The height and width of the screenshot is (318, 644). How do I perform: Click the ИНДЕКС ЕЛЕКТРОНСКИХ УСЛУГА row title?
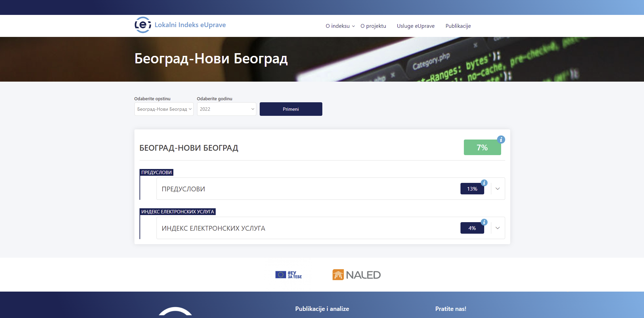tap(214, 228)
